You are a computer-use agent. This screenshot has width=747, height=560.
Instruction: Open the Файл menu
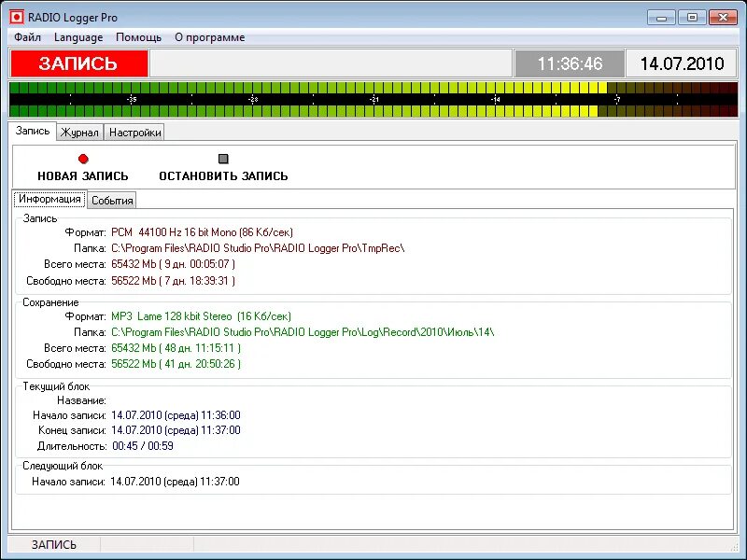pyautogui.click(x=27, y=37)
